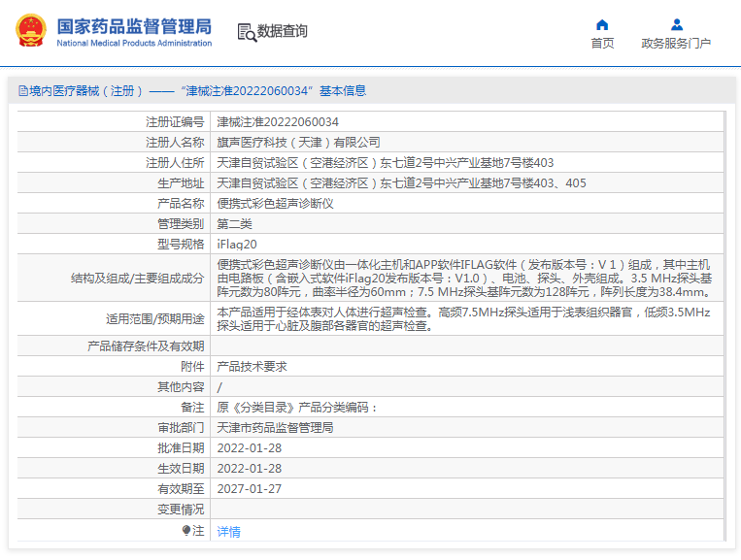Click the 数据查询 title text
The width and height of the screenshot is (741, 560).
click(282, 31)
